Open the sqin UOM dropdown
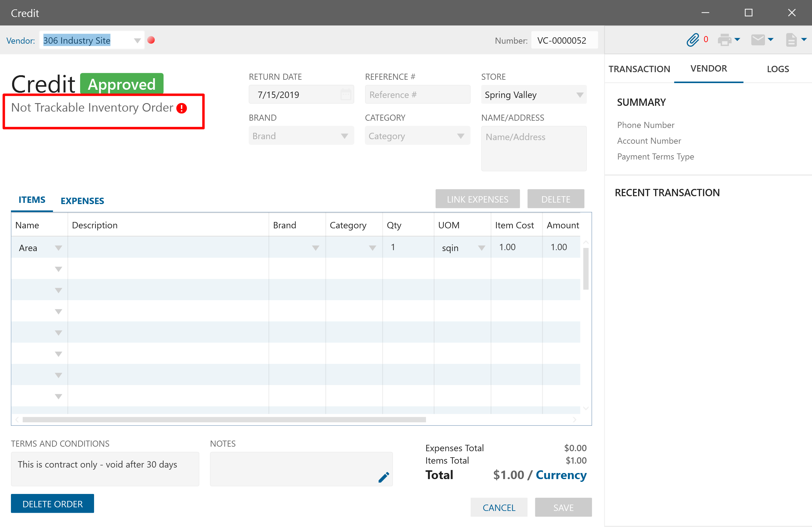The height and width of the screenshot is (527, 812). pos(481,248)
